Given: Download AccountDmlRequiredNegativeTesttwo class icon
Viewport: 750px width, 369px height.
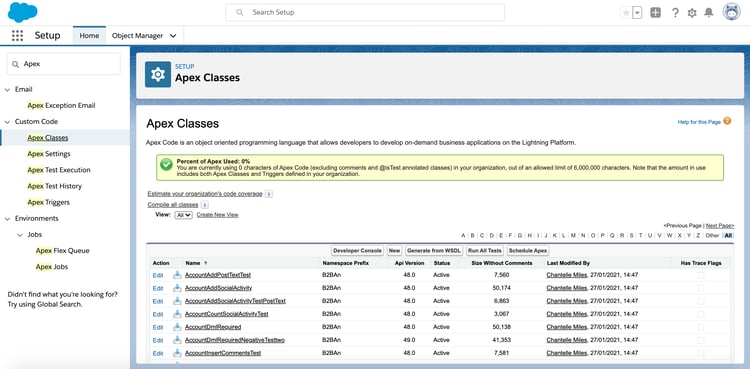Looking at the screenshot, I should (177, 340).
